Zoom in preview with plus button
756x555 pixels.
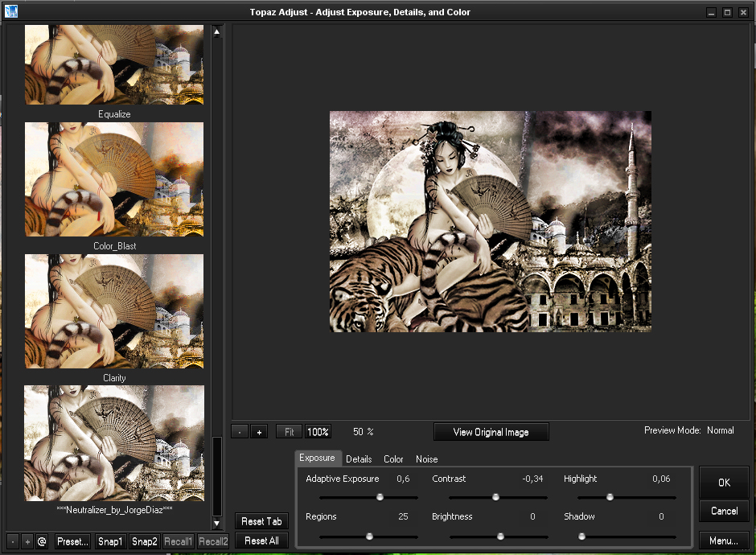[x=259, y=432]
